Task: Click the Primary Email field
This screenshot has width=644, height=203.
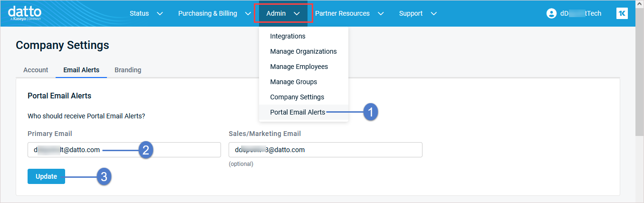Action: (124, 150)
